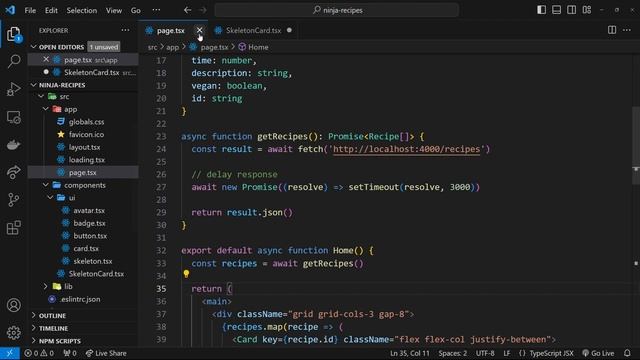The height and width of the screenshot is (360, 640).
Task: Collapse the components folder
Action: pyautogui.click(x=46, y=185)
